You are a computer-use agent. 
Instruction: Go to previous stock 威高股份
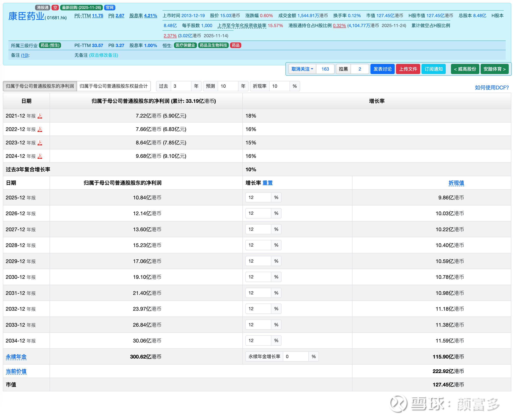[464, 69]
